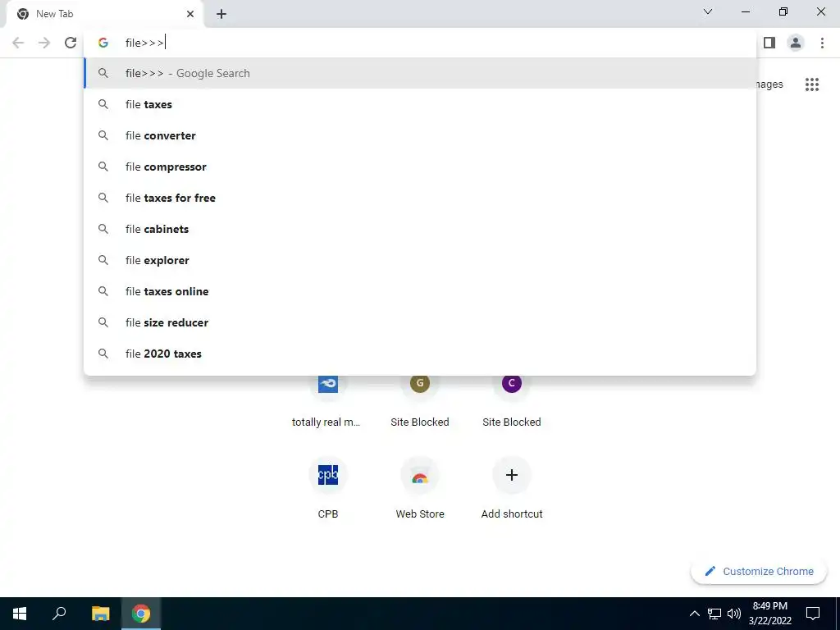840x630 pixels.
Task: Choose the 'file taxes online' suggestion
Action: [x=420, y=291]
